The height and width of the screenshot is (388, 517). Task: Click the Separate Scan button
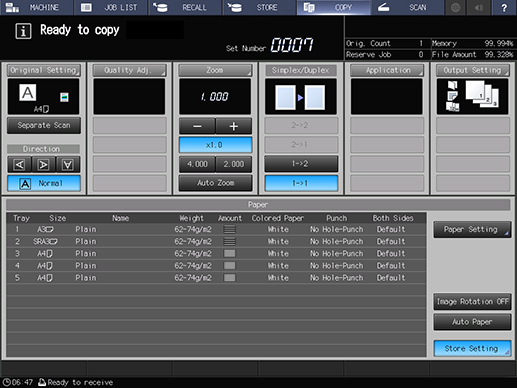pyautogui.click(x=44, y=125)
